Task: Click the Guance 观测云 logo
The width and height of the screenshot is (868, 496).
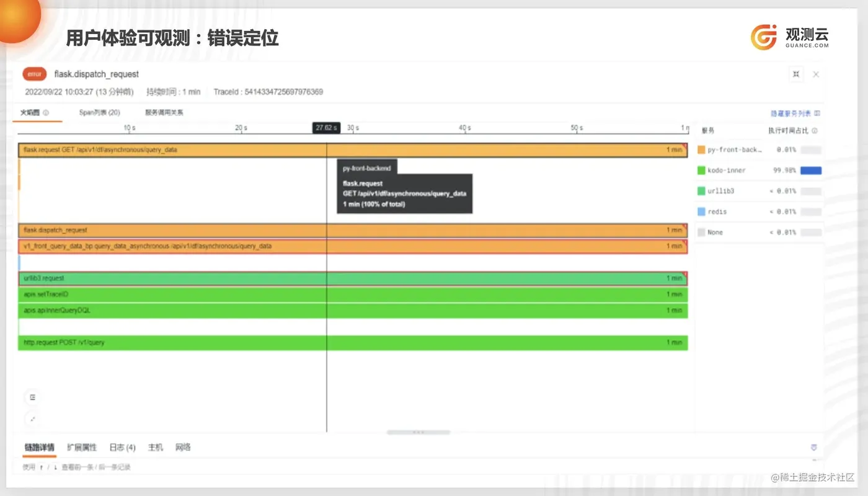Action: coord(790,37)
